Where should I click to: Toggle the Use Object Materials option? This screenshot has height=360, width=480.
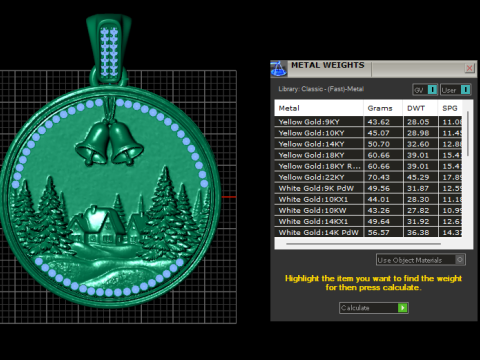[x=421, y=260]
